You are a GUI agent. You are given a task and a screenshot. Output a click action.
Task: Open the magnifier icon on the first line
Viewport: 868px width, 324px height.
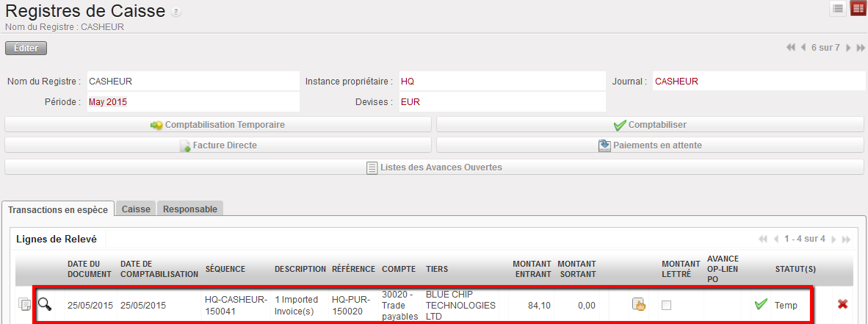point(45,303)
